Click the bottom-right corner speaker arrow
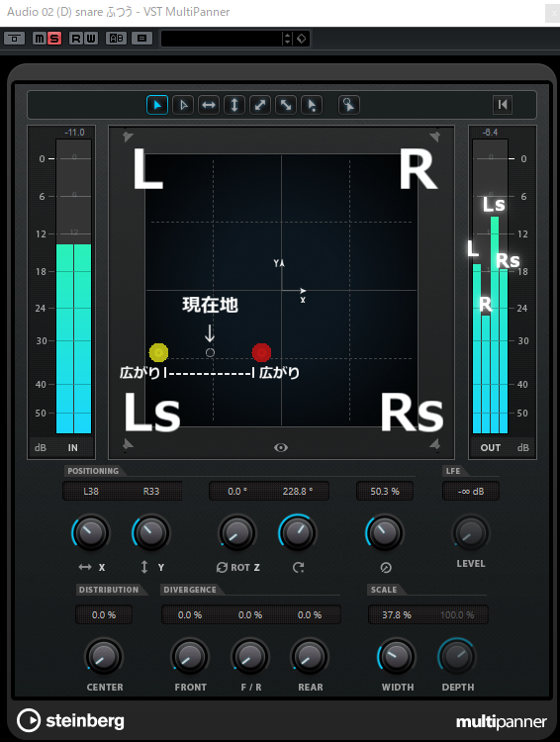560x742 pixels. pos(434,444)
